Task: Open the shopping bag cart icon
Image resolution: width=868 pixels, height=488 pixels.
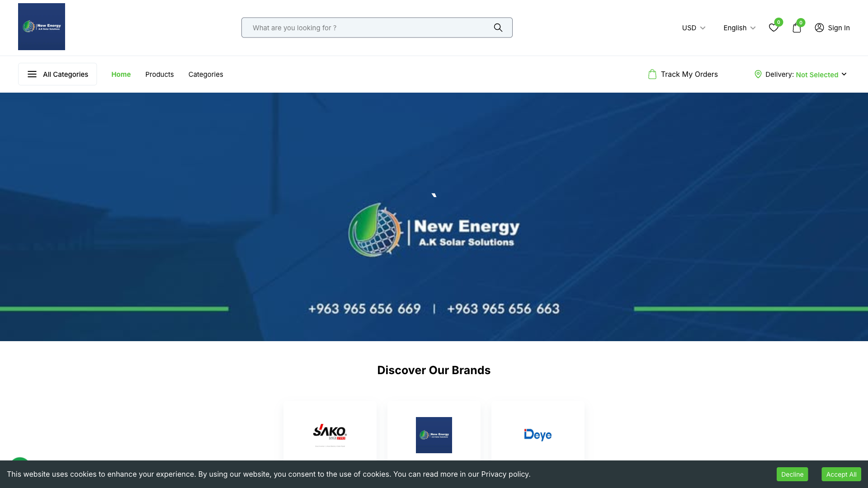Action: tap(797, 28)
